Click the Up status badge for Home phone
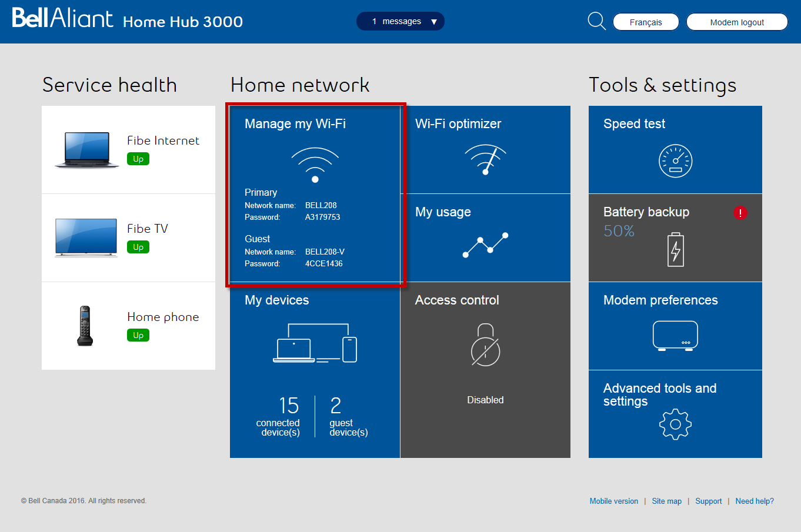801x532 pixels. [x=138, y=335]
